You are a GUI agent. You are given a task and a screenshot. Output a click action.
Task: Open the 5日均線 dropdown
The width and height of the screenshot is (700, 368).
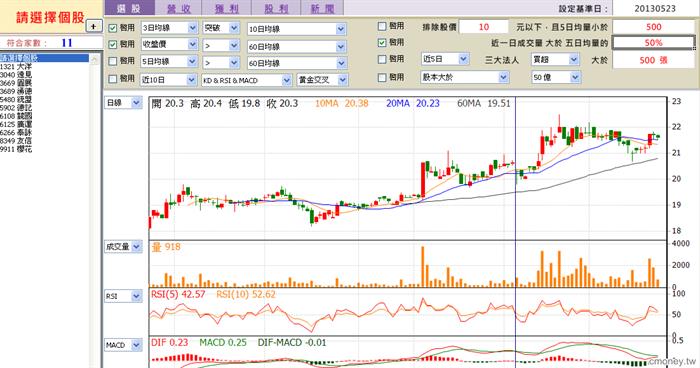pos(169,62)
